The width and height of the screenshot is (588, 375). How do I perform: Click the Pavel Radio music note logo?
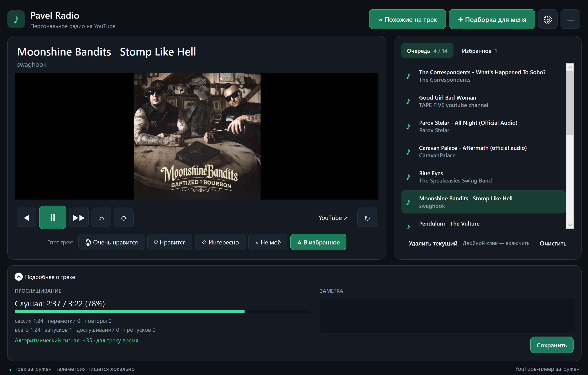click(16, 19)
